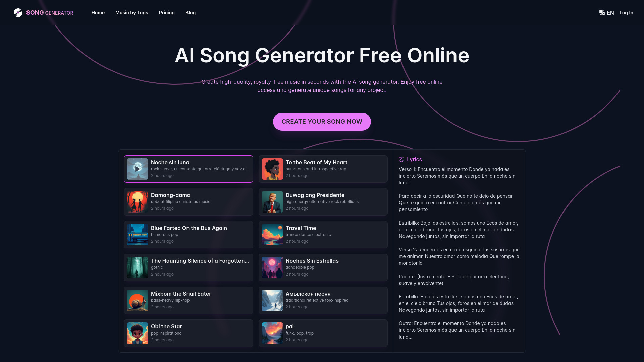Viewport: 644px width, 362px height.
Task: Click the pai song genre tags link
Action: pyautogui.click(x=300, y=333)
